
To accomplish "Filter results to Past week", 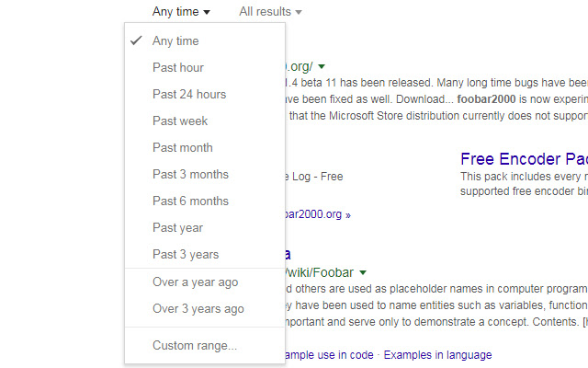I will pyautogui.click(x=205, y=121).
